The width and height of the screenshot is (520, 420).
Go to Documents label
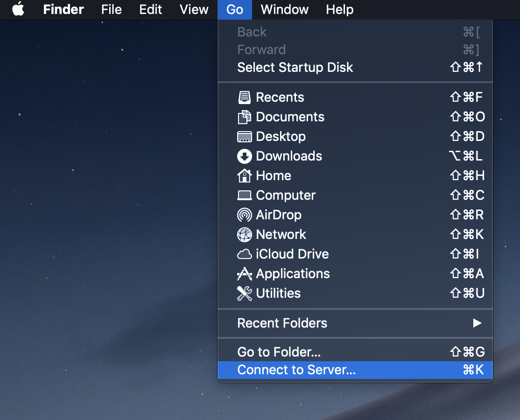[x=290, y=117]
